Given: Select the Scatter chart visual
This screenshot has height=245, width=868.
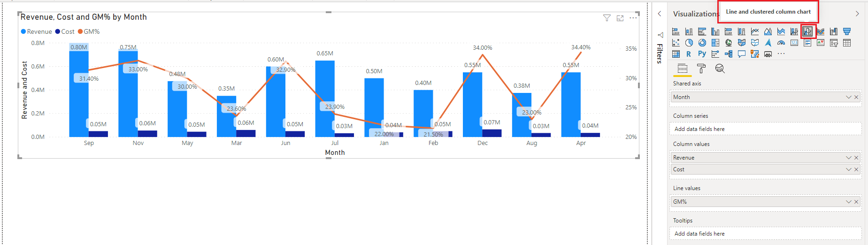Looking at the screenshot, I should click(676, 43).
